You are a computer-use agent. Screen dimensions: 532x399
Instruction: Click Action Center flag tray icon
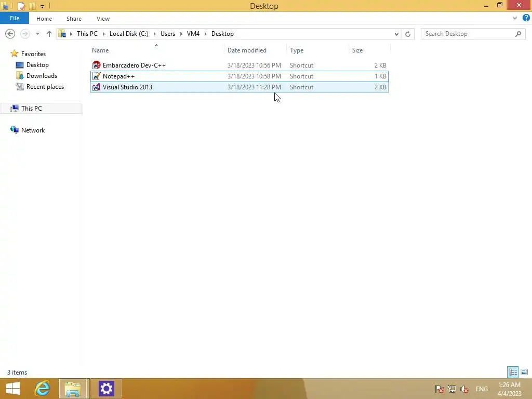pyautogui.click(x=440, y=389)
